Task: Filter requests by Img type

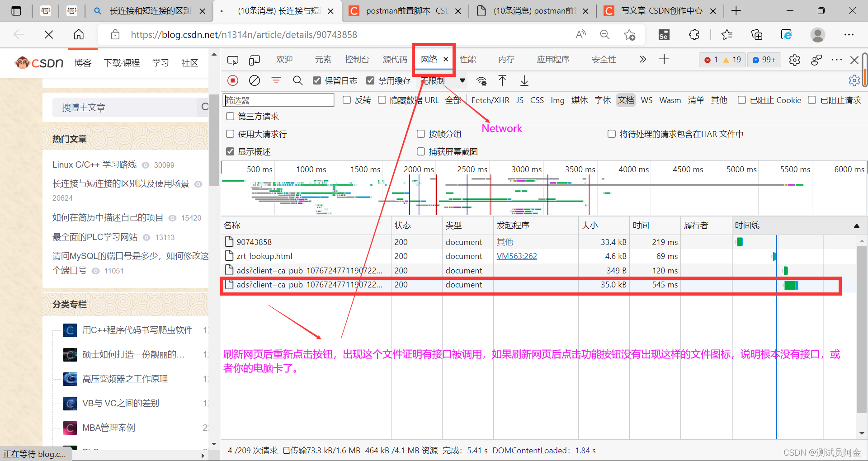Action: click(x=557, y=100)
